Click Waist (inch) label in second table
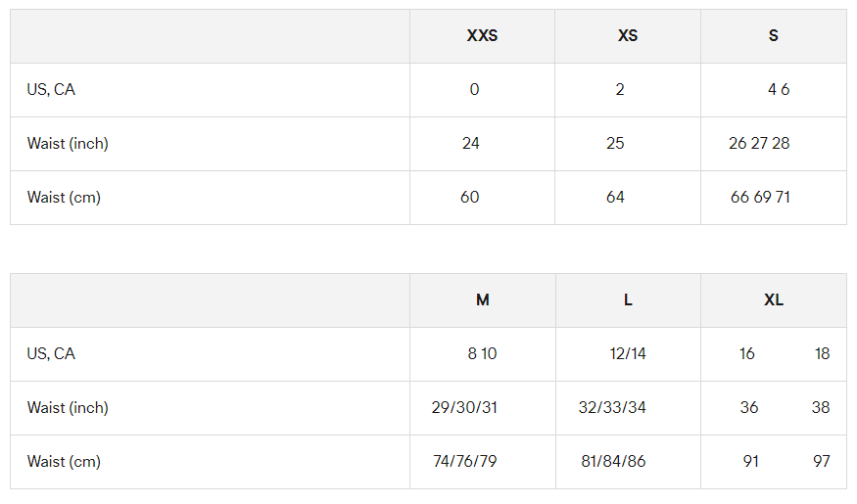This screenshot has width=857, height=504. tap(68, 408)
